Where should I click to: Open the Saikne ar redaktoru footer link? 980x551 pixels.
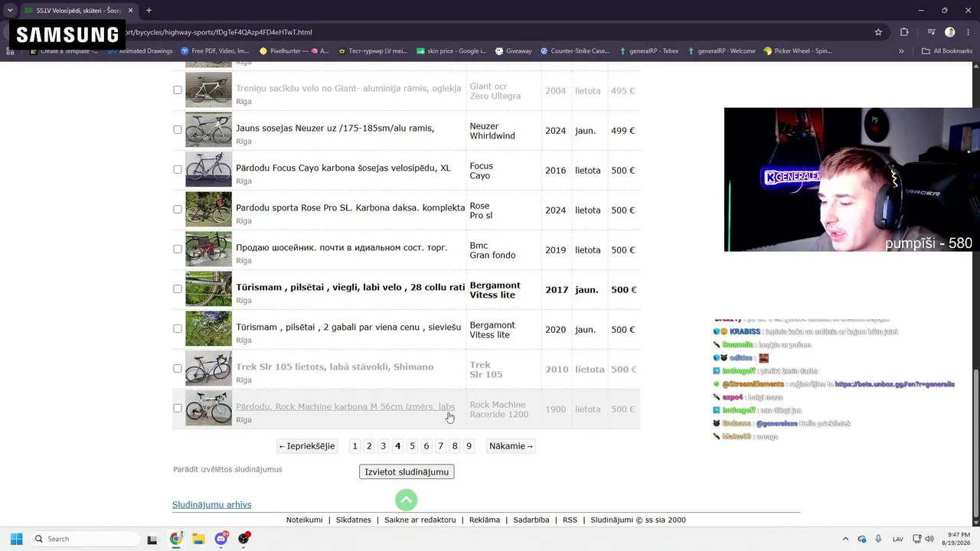[x=420, y=520]
